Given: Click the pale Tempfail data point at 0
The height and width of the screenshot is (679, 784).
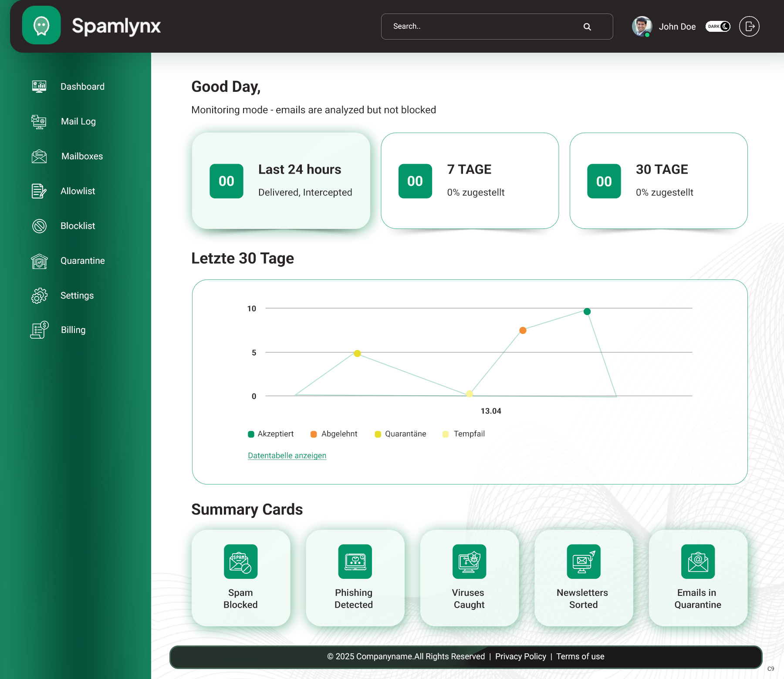Looking at the screenshot, I should tap(469, 394).
